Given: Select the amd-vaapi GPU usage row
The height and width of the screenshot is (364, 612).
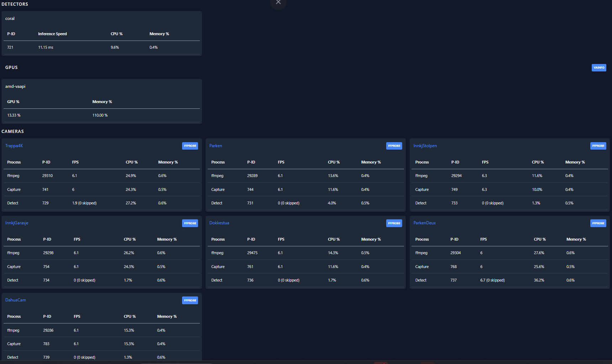Looking at the screenshot, I should point(101,115).
